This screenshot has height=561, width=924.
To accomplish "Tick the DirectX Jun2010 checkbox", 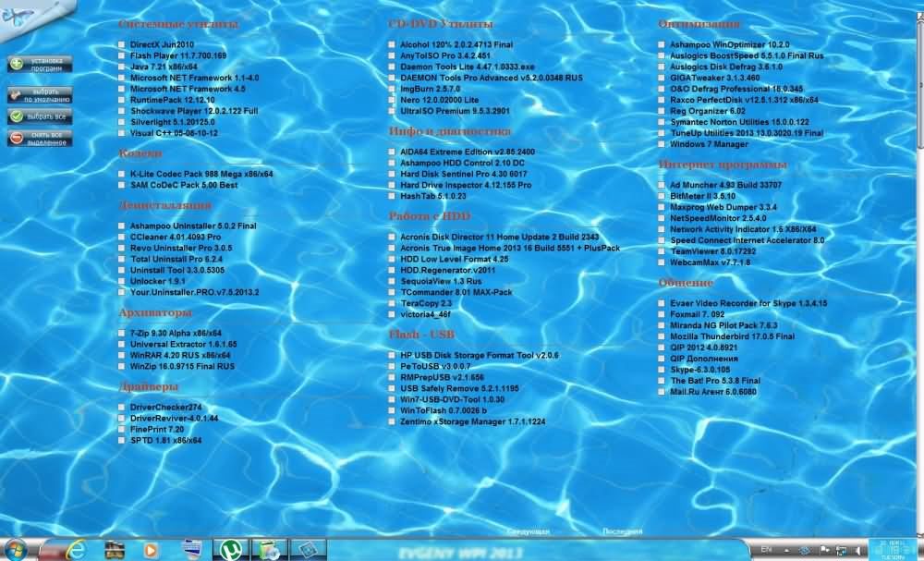I will point(122,44).
